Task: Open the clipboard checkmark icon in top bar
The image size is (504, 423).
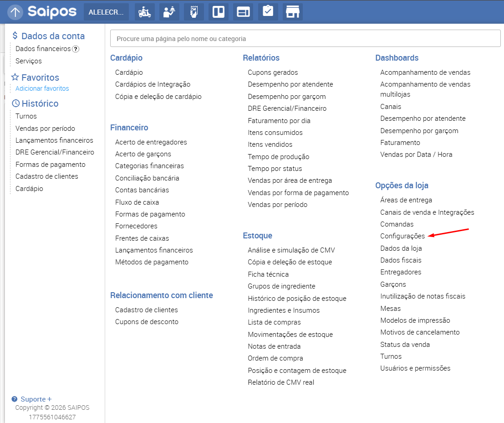Action: pos(268,12)
